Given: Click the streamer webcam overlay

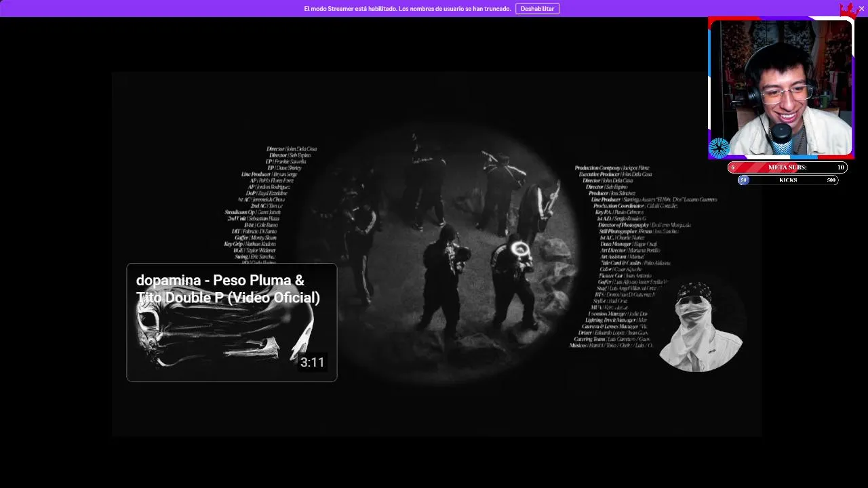Looking at the screenshot, I should (x=781, y=88).
